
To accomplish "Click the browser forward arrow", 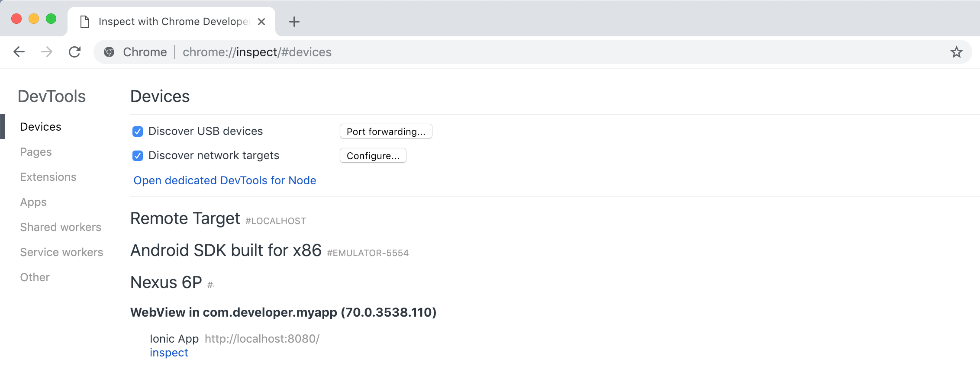I will 47,52.
